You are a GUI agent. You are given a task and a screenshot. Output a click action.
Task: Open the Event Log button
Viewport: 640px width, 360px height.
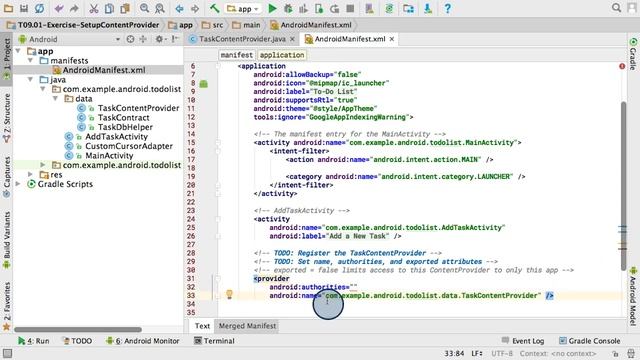tap(523, 341)
